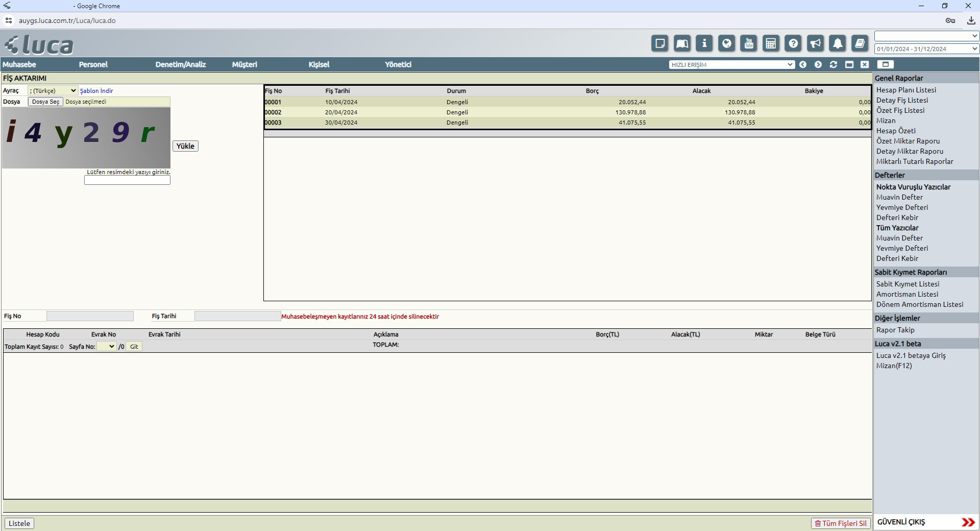The width and height of the screenshot is (980, 531).
Task: Select voucher row 00002
Action: pos(568,112)
